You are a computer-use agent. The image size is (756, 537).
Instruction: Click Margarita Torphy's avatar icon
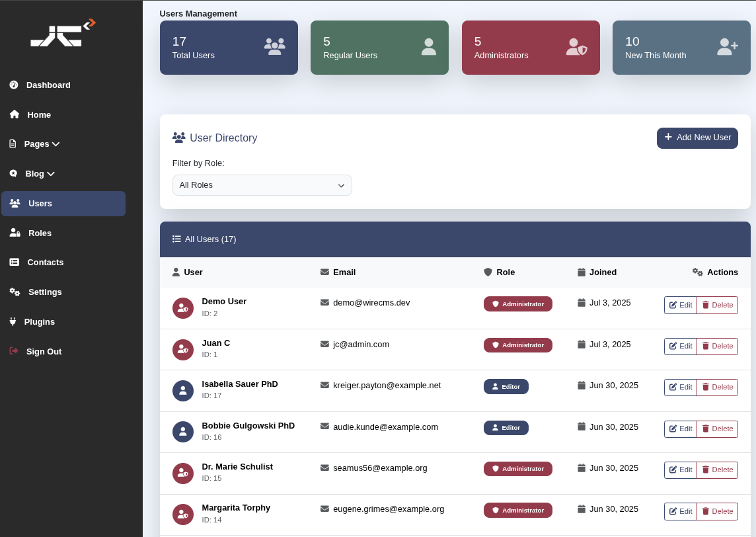[183, 515]
